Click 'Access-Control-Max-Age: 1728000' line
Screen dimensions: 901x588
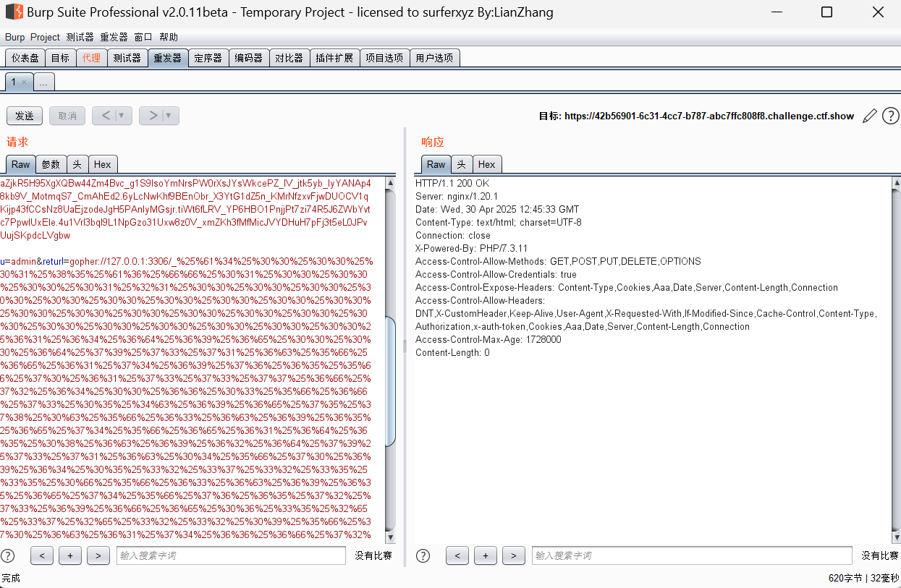point(488,340)
